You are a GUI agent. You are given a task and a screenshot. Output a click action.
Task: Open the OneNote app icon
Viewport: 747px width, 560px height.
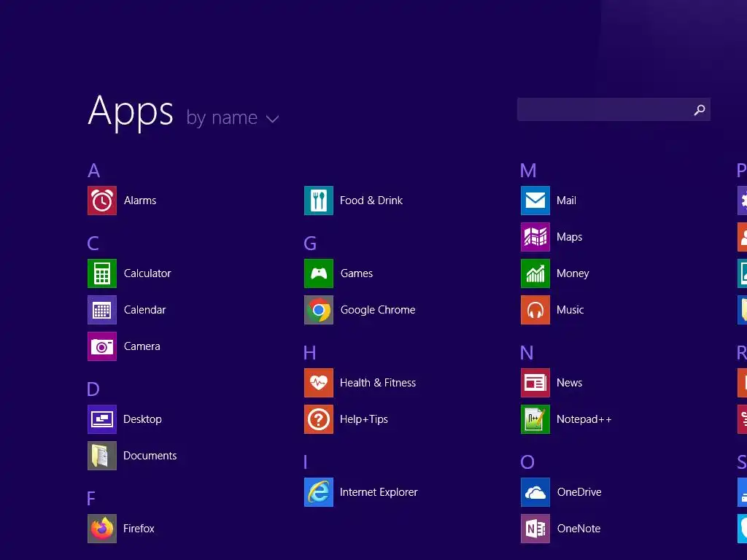(535, 529)
